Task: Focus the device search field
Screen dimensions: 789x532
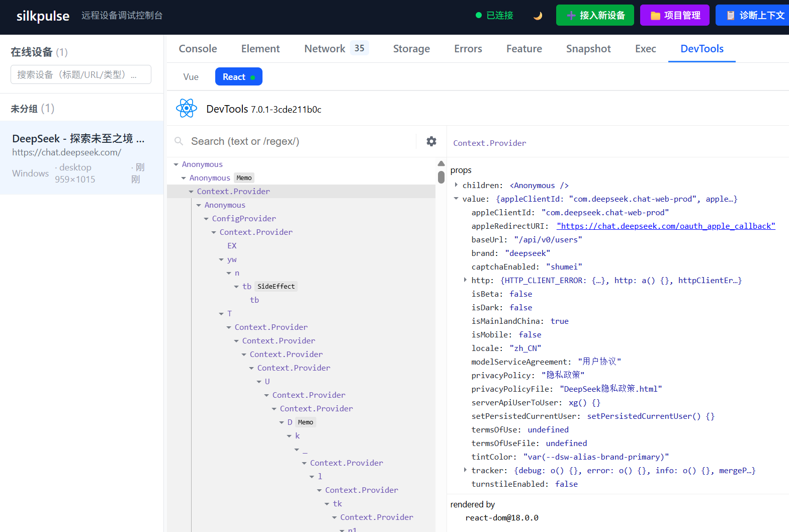Action: 81,74
